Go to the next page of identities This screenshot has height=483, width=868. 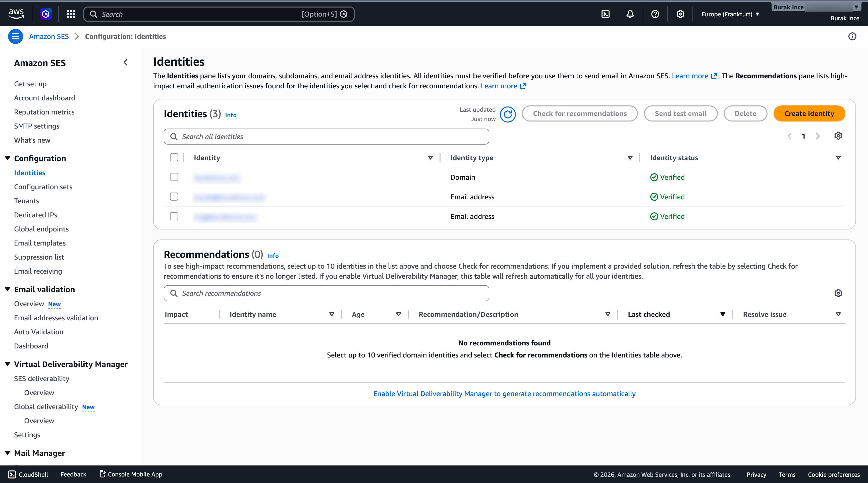tap(818, 136)
